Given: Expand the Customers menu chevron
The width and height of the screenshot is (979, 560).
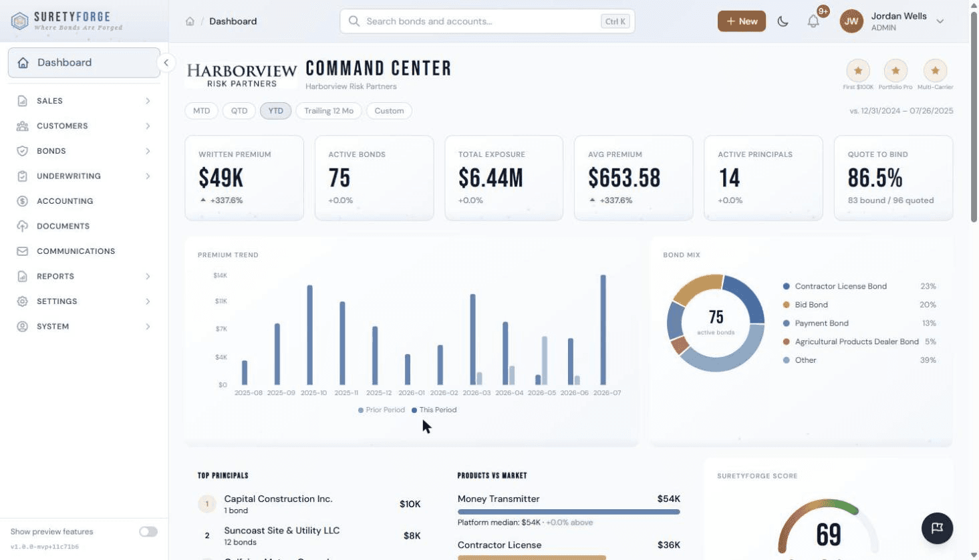Looking at the screenshot, I should 148,126.
